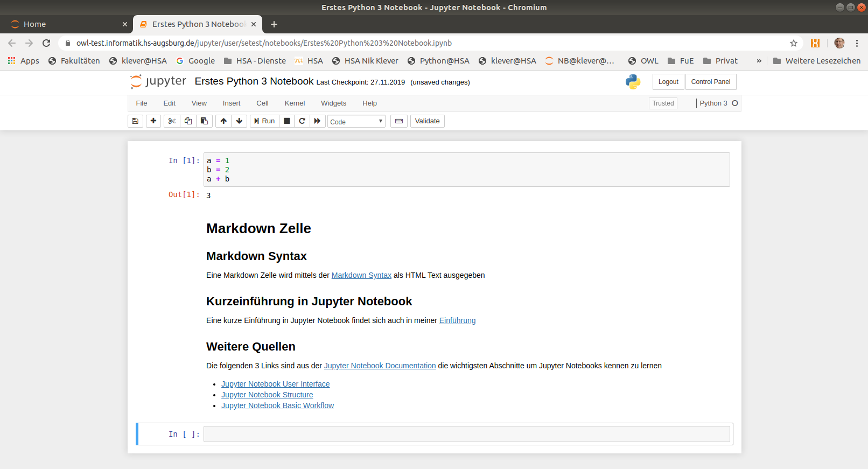Open the OWL bookmark
The image size is (868, 469).
point(643,61)
